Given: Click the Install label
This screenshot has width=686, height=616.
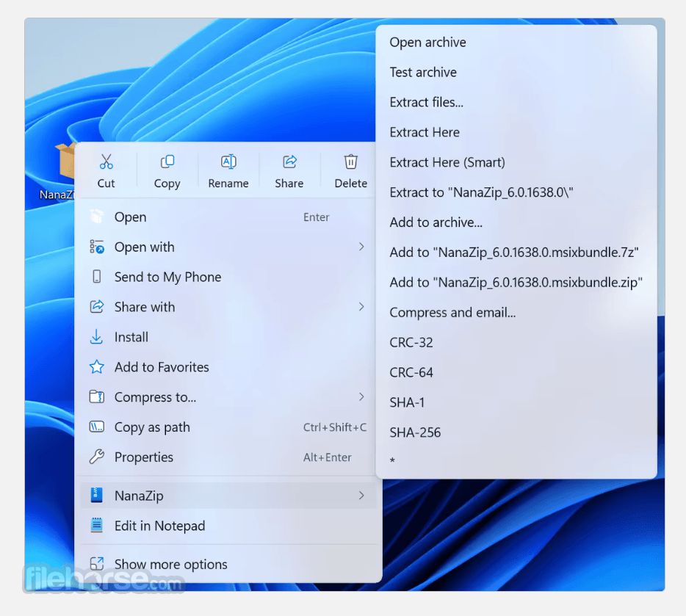Looking at the screenshot, I should pyautogui.click(x=131, y=337).
